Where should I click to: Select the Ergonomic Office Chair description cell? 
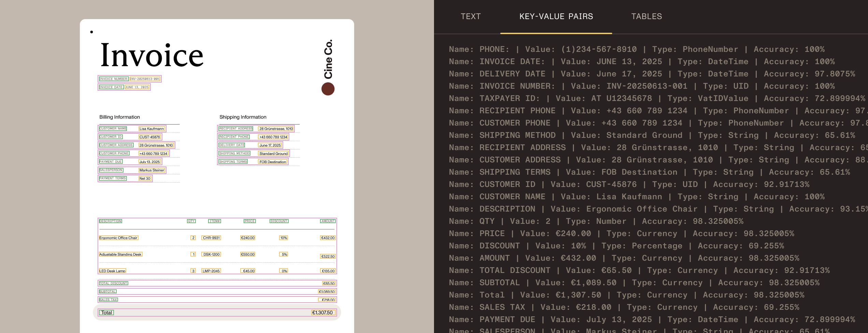pyautogui.click(x=118, y=238)
